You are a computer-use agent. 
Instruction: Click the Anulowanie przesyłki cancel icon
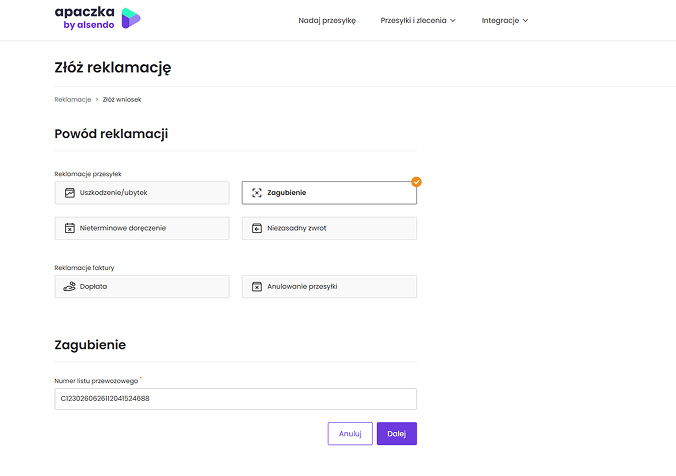[257, 286]
